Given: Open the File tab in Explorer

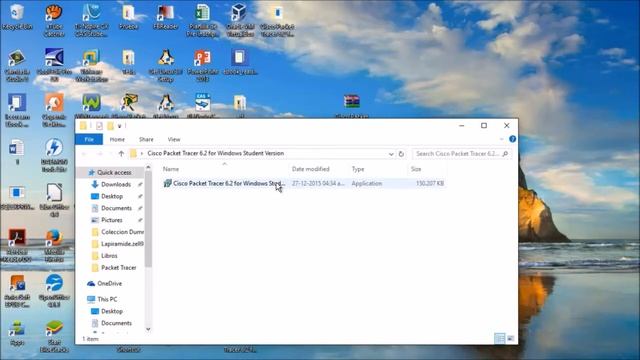Looking at the screenshot, I should click(89, 140).
